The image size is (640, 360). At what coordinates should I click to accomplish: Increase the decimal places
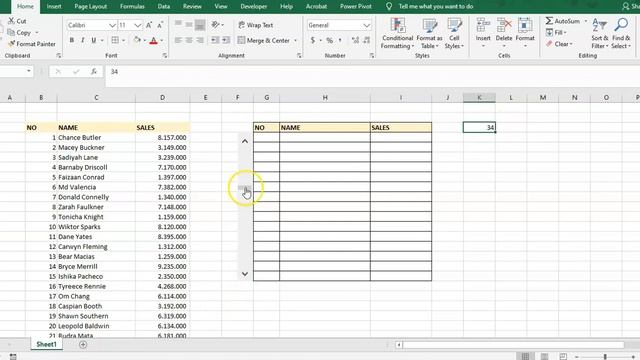[355, 40]
